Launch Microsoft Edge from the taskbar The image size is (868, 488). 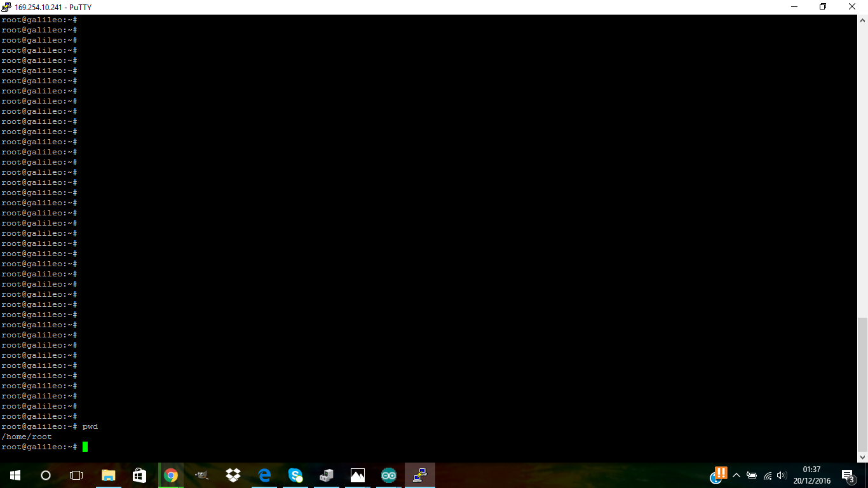coord(264,475)
